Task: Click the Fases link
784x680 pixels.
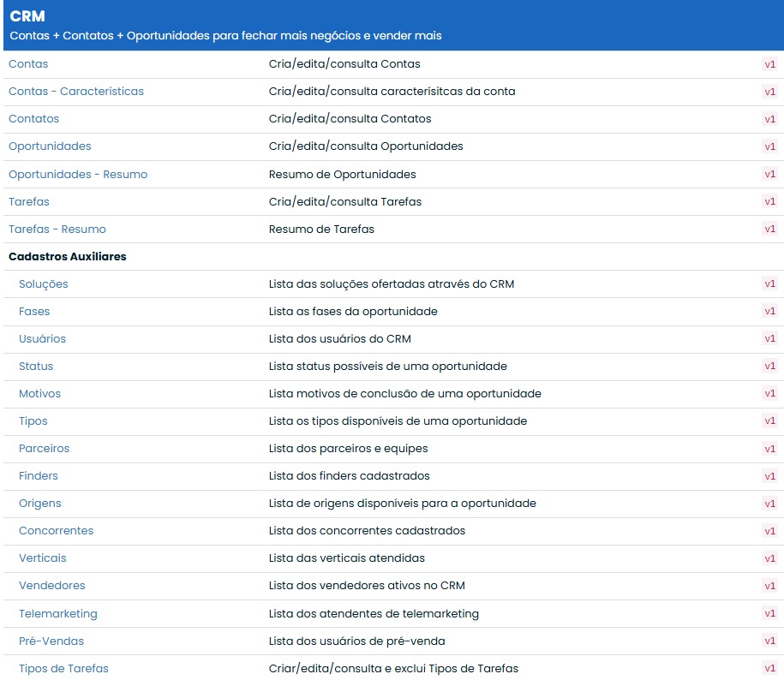Action: [x=34, y=312]
